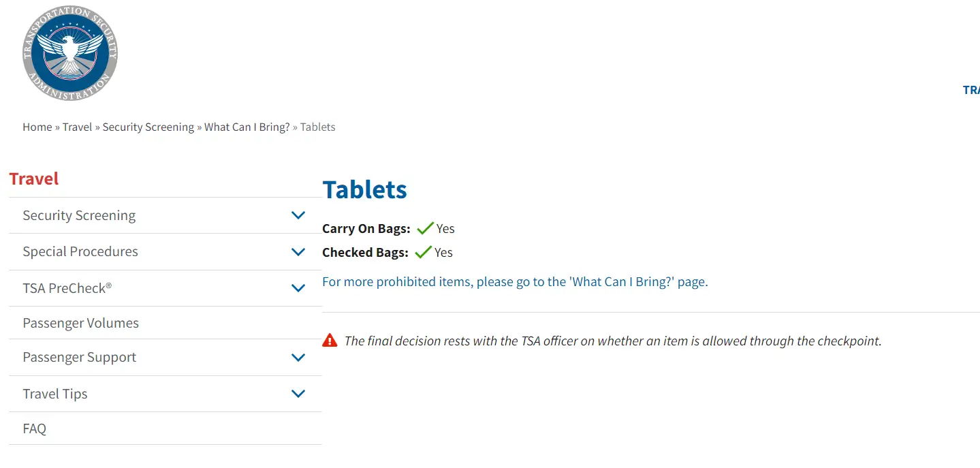980x468 pixels.
Task: Click the Tablets breadcrumb entry
Action: tap(317, 127)
